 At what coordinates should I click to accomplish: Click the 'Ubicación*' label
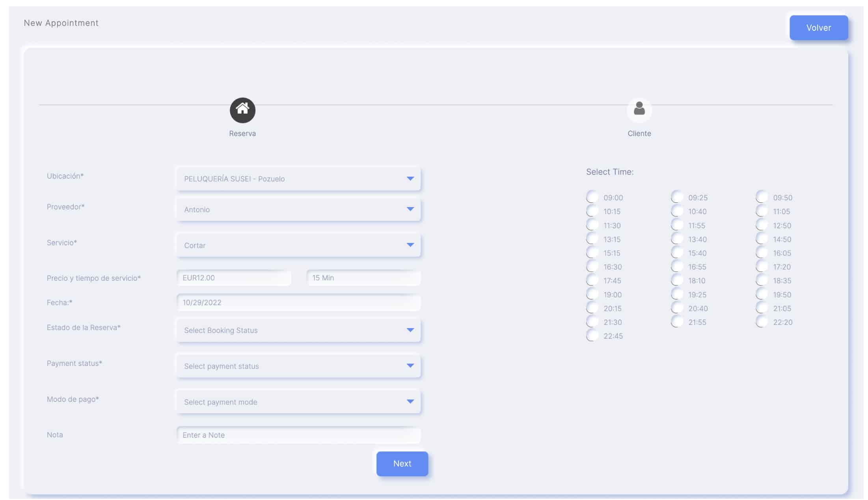pyautogui.click(x=65, y=176)
